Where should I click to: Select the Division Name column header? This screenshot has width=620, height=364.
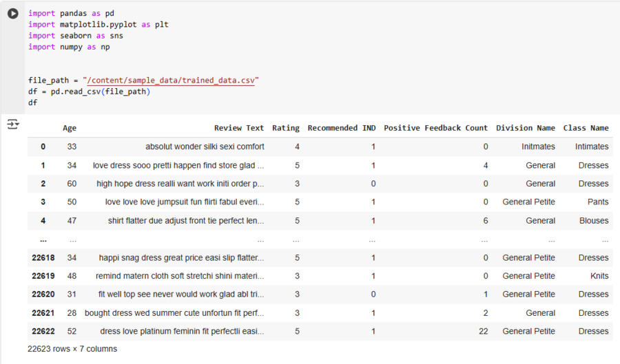[x=525, y=128]
